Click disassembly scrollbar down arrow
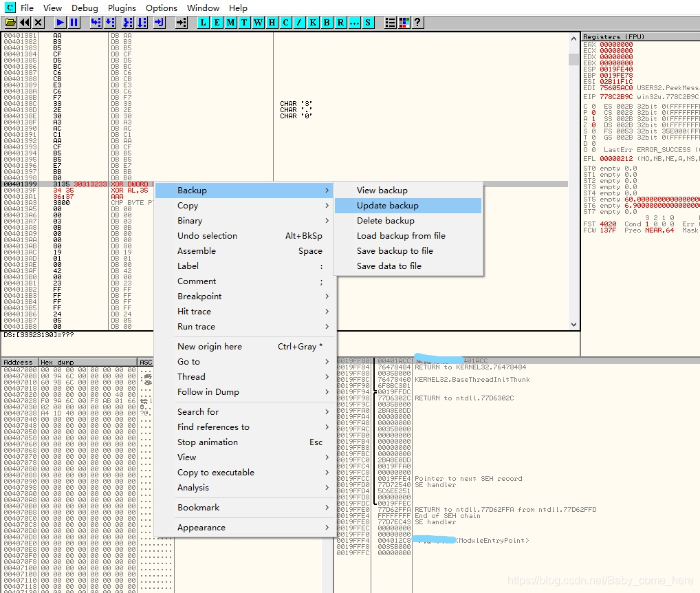The width and height of the screenshot is (700, 593). click(573, 325)
